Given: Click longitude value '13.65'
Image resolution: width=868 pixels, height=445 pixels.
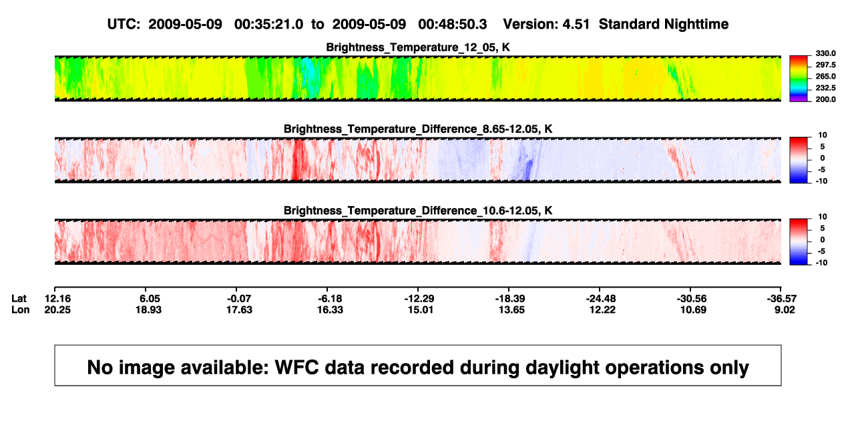Looking at the screenshot, I should coord(513,310).
